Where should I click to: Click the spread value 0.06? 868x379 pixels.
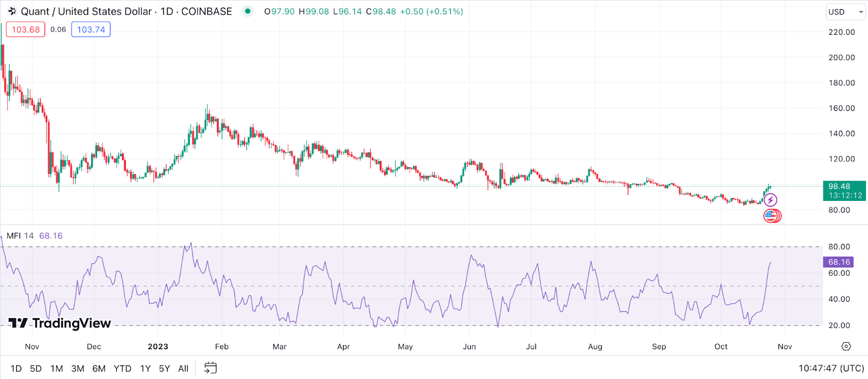click(x=58, y=29)
